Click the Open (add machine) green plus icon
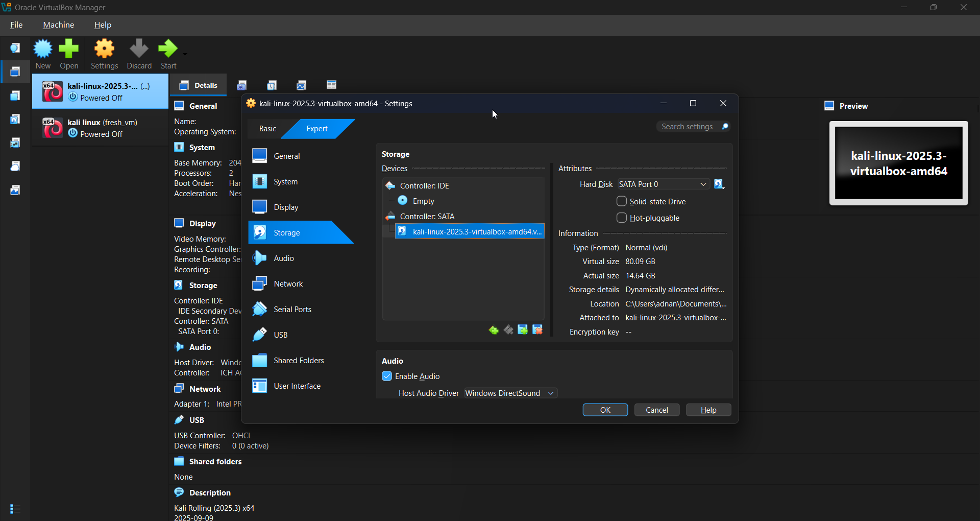This screenshot has width=980, height=521. 69,50
